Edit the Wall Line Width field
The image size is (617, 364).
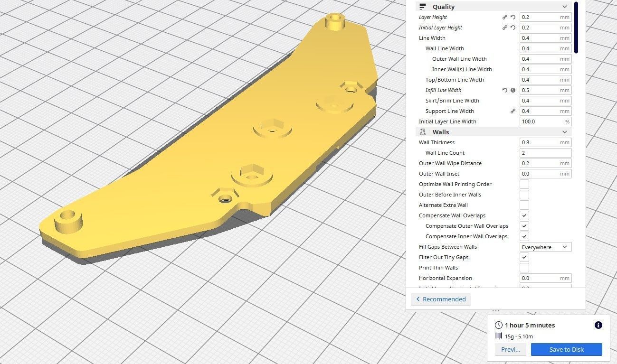(545, 48)
